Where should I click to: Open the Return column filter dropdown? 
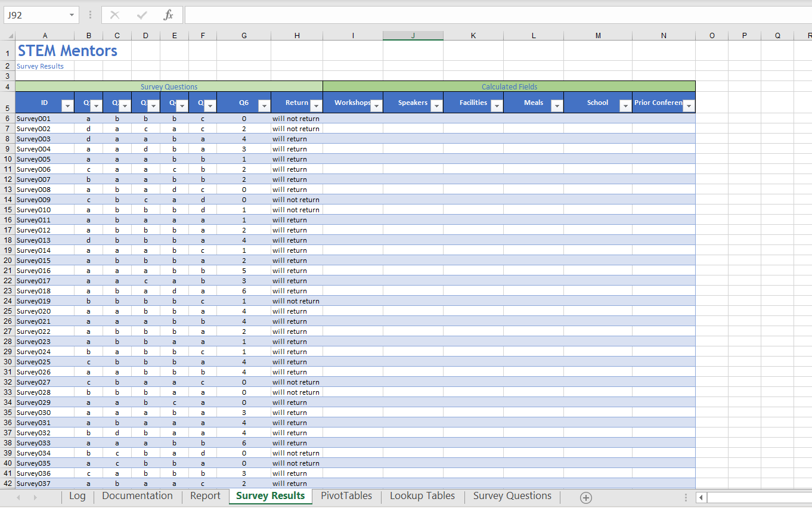point(316,106)
